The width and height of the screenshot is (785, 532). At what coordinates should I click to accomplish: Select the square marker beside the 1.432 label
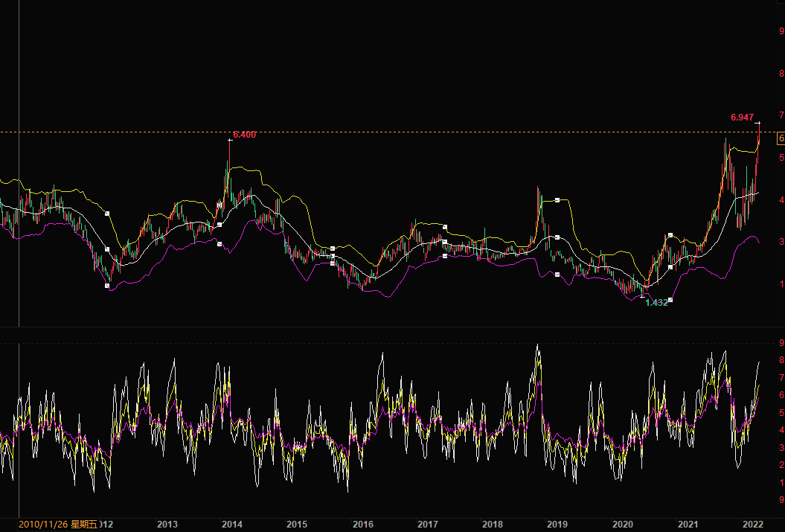click(x=670, y=301)
